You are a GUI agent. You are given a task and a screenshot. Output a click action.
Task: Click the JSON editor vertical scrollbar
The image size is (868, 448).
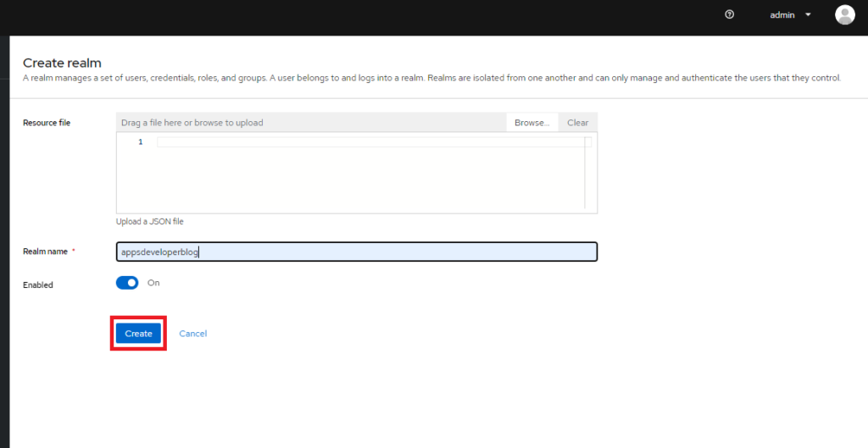tap(587, 174)
